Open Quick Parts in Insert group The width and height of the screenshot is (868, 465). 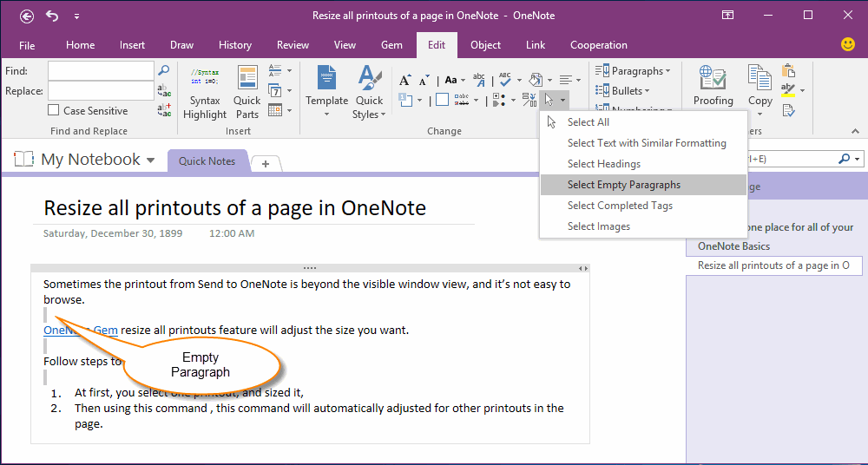[247, 94]
